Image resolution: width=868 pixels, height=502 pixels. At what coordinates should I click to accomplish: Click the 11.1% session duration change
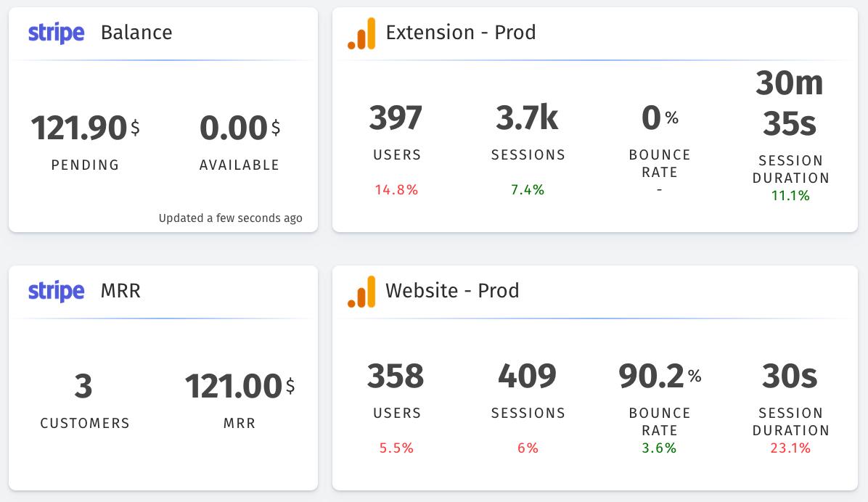coord(790,194)
